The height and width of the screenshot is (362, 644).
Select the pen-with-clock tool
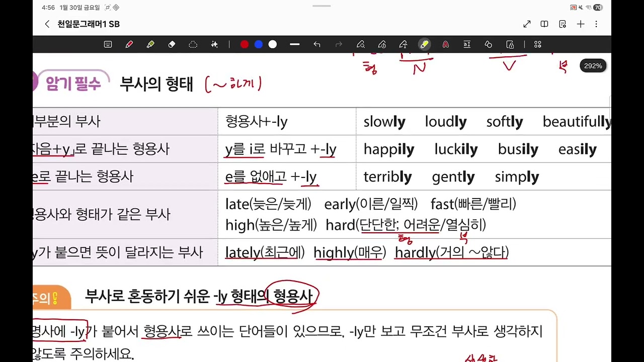click(x=382, y=44)
